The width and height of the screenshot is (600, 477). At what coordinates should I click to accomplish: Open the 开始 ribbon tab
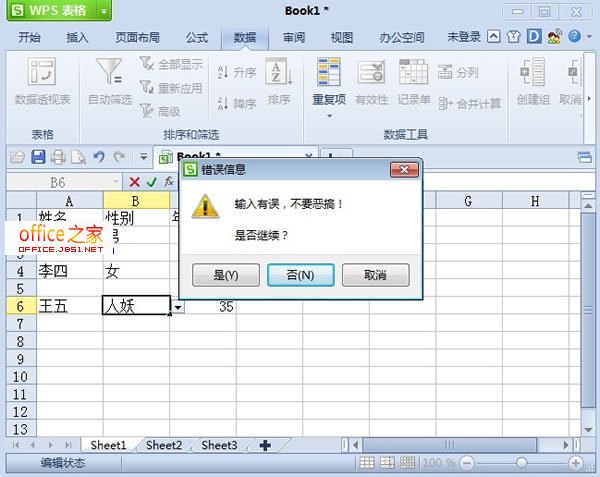[x=29, y=37]
